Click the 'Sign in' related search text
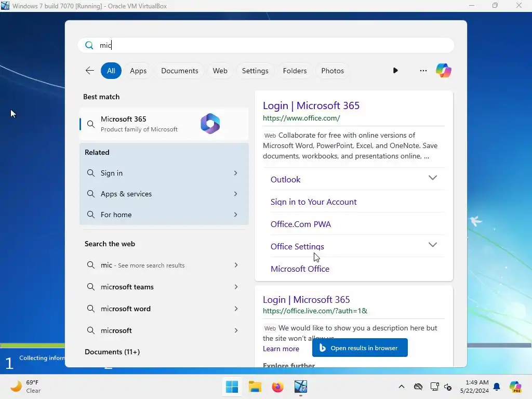This screenshot has width=532, height=399. 112,173
